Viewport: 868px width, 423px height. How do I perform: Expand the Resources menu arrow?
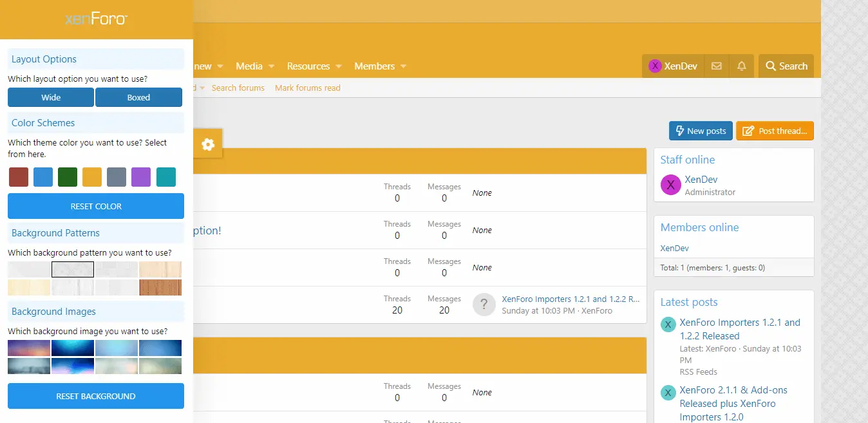pos(339,66)
